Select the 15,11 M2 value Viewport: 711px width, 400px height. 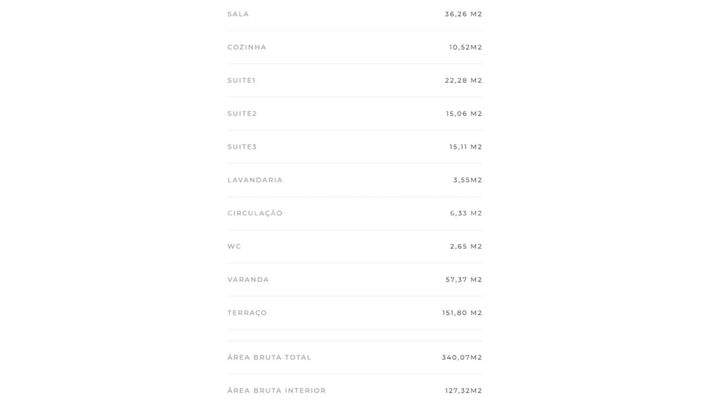tap(465, 147)
